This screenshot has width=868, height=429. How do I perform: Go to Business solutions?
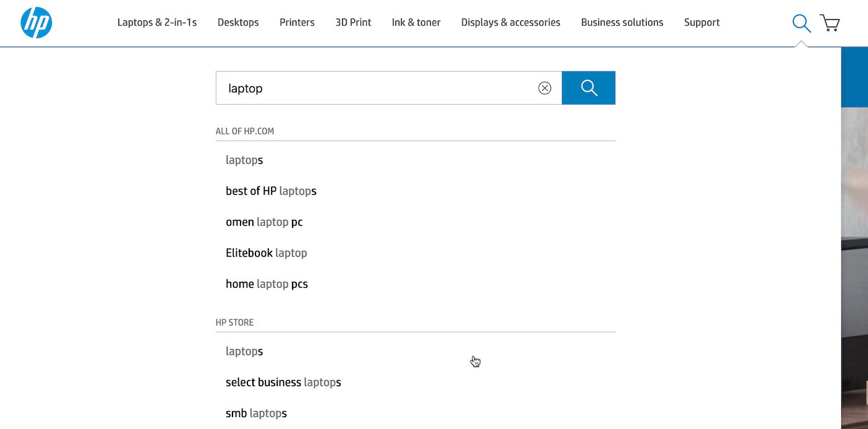(622, 22)
